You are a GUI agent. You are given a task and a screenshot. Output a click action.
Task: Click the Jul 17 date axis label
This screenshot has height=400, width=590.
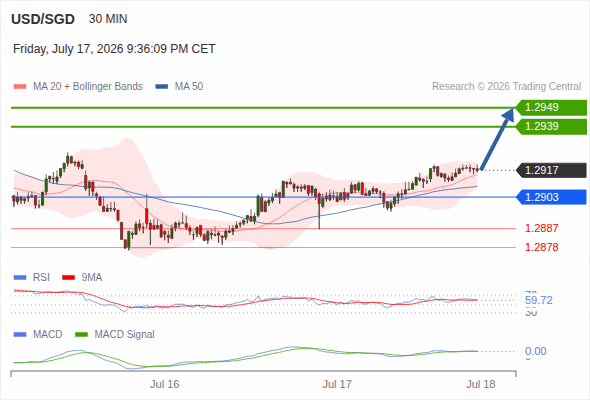tap(337, 384)
